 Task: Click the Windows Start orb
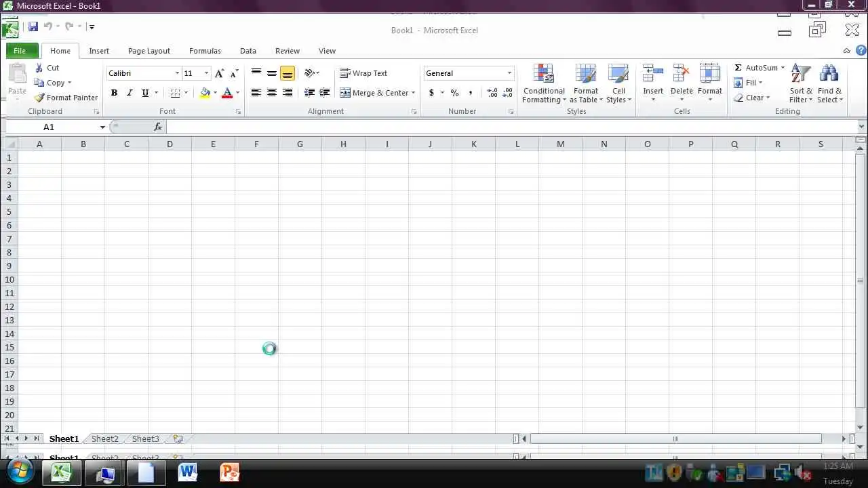[18, 472]
